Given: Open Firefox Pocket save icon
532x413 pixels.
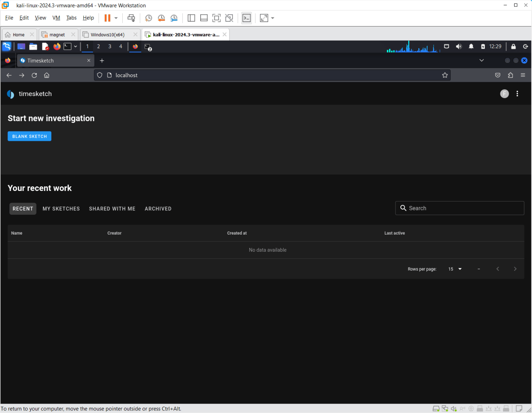Looking at the screenshot, I should point(498,75).
